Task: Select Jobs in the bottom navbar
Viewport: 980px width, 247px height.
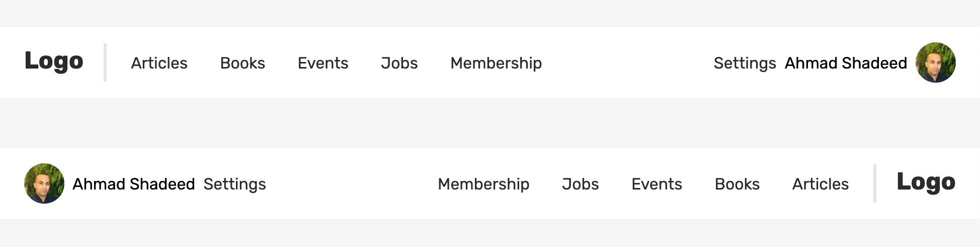Action: [x=580, y=184]
